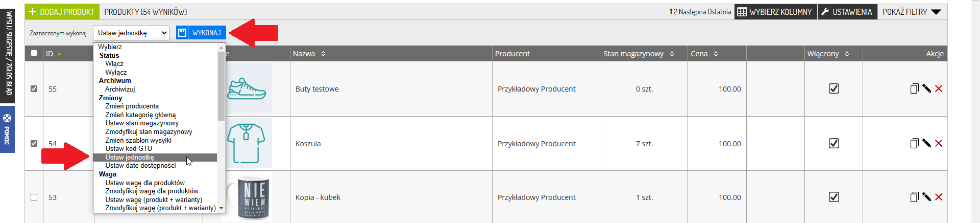Check the selection box for product 53
The height and width of the screenshot is (223, 980).
click(34, 197)
